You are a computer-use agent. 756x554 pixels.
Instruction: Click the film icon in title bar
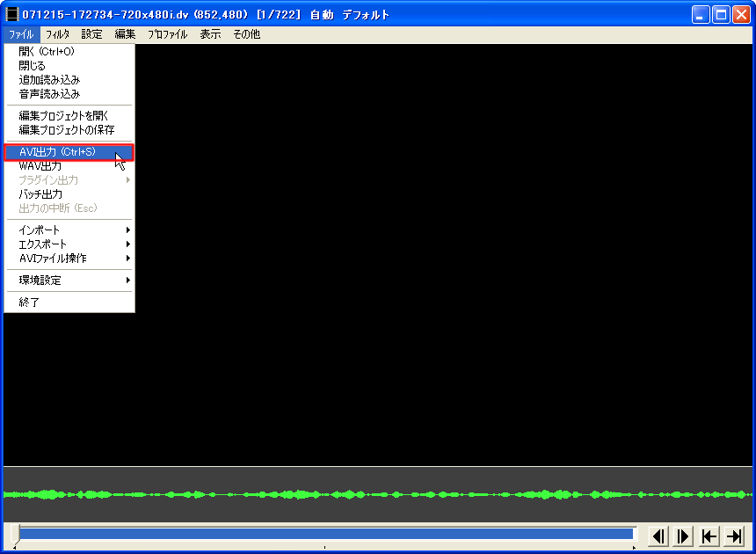(x=11, y=14)
